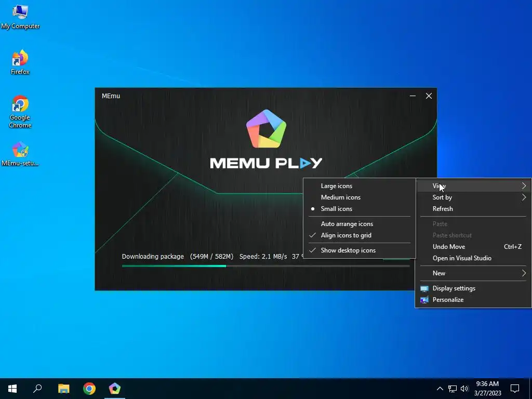Open File Explorer from the taskbar
Viewport: 532px width, 399px height.
pos(63,389)
